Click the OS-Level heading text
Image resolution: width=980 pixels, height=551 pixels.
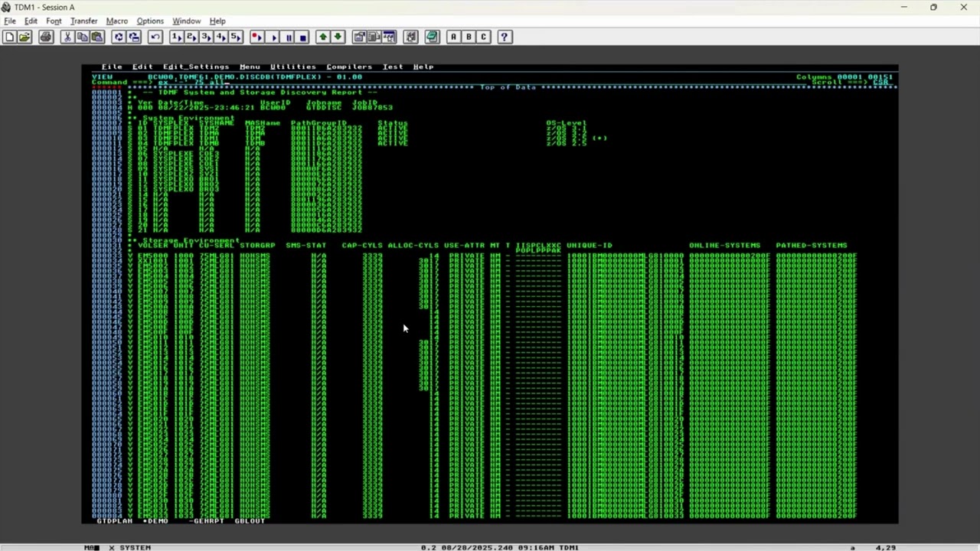pyautogui.click(x=567, y=123)
